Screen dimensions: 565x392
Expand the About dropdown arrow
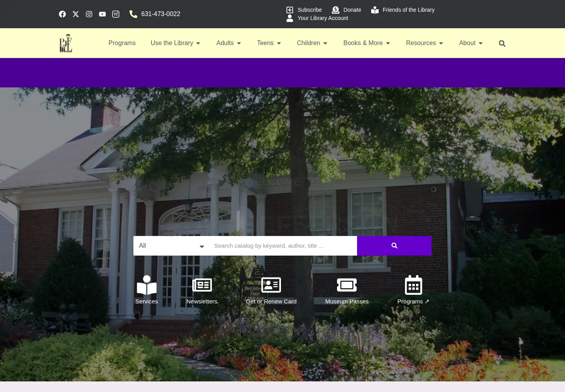pyautogui.click(x=481, y=44)
